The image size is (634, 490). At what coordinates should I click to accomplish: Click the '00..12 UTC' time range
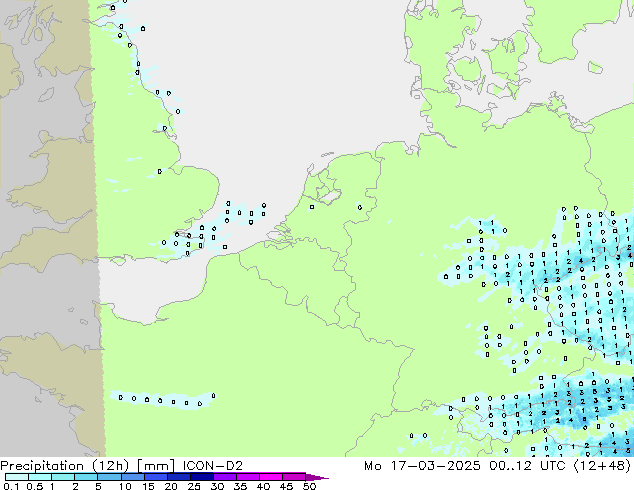click(x=528, y=466)
